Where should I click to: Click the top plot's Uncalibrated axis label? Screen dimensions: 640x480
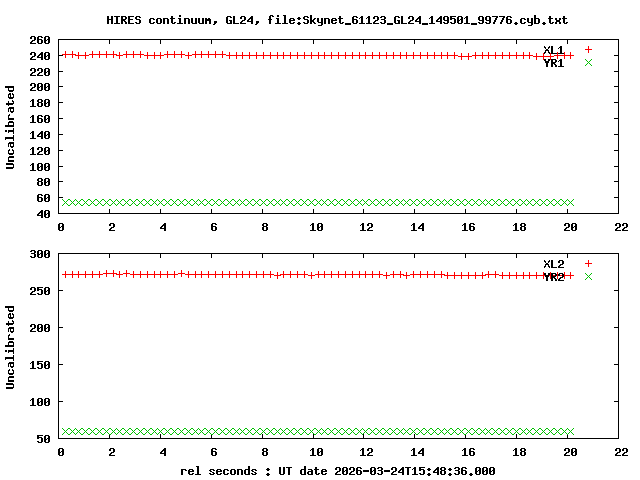tap(10, 127)
